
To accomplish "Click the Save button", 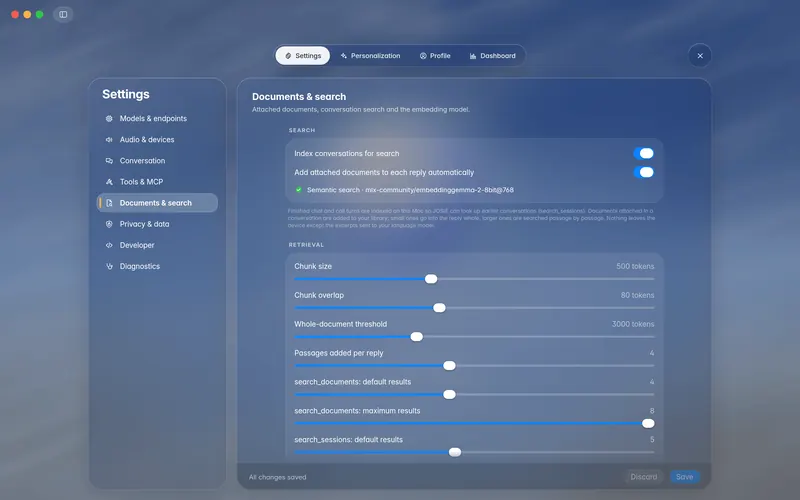I will 685,477.
